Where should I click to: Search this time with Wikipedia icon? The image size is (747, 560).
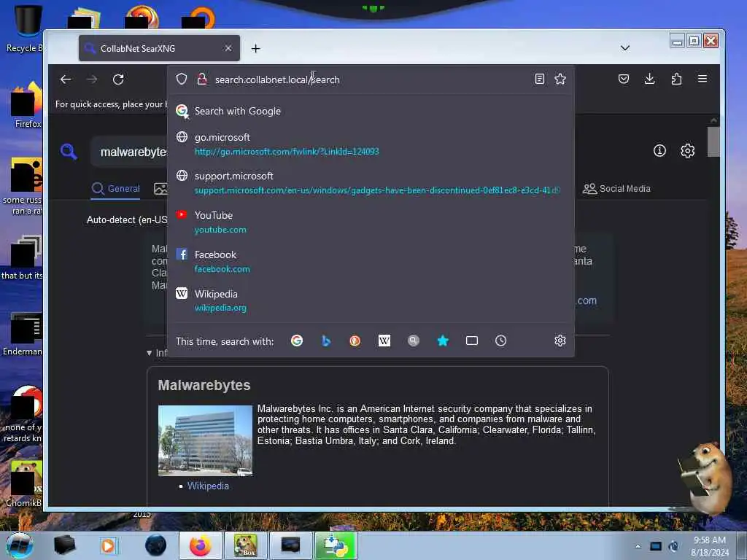click(x=384, y=341)
